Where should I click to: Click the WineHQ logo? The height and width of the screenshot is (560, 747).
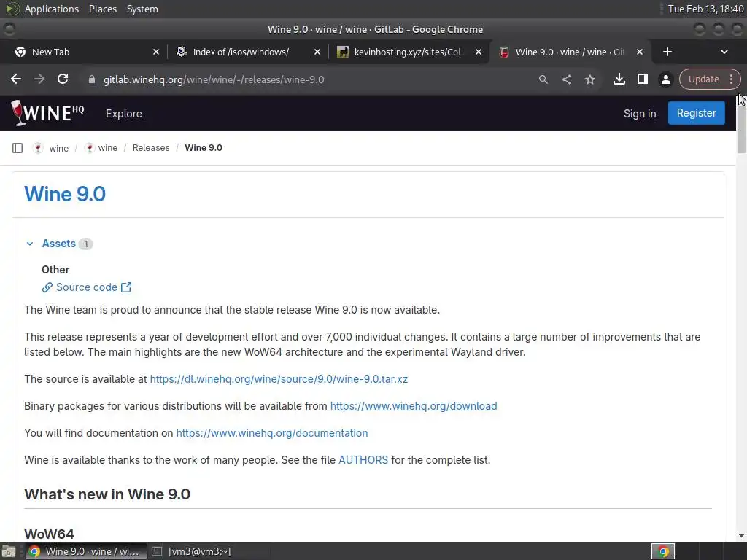(47, 113)
